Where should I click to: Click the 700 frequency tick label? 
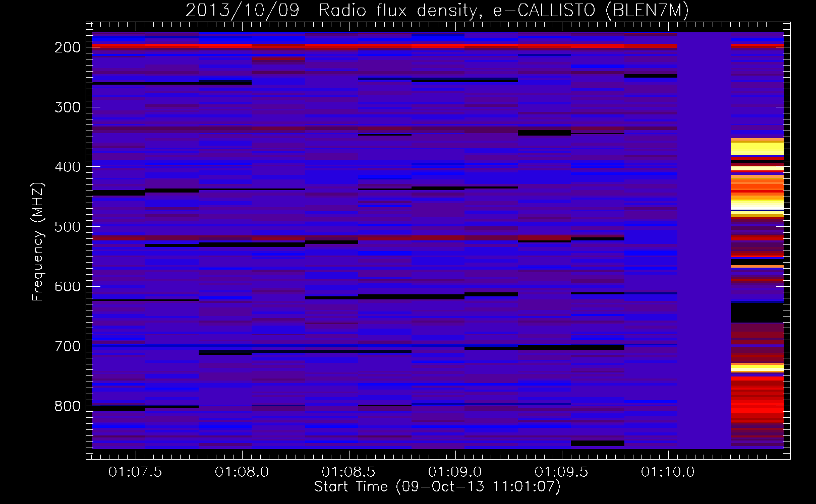click(x=68, y=346)
